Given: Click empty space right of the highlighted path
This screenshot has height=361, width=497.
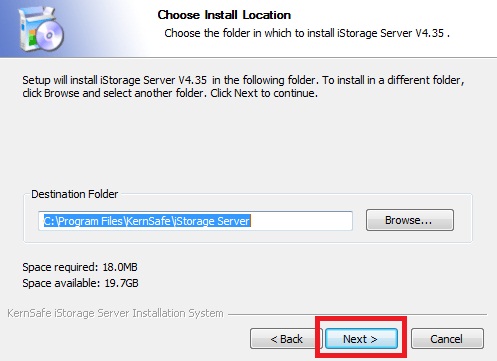Looking at the screenshot, I should [x=300, y=221].
